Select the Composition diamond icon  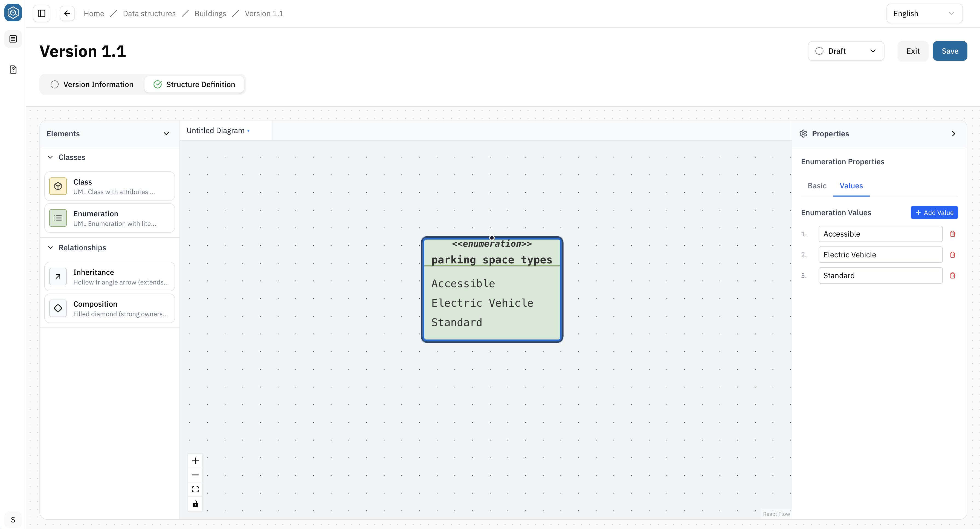[58, 308]
